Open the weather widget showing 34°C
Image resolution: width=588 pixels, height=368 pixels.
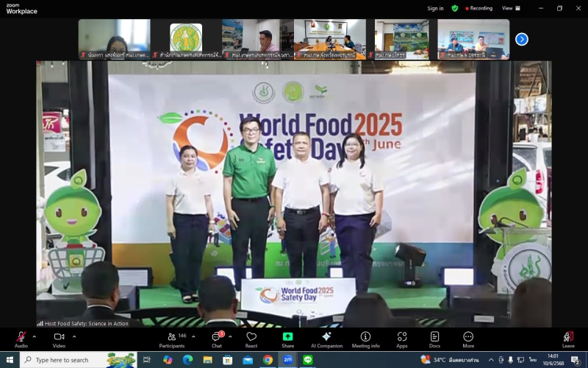coord(450,360)
